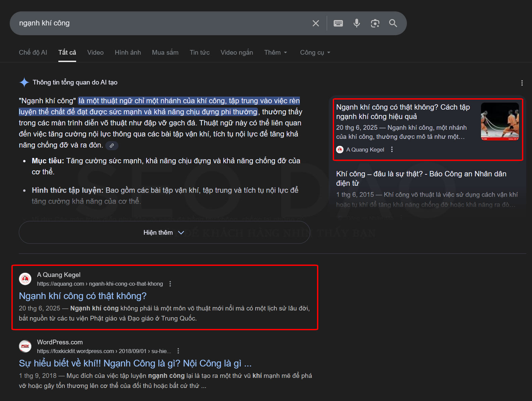Open the on-screen keyboard input tool
This screenshot has width=532, height=401.
coord(338,23)
